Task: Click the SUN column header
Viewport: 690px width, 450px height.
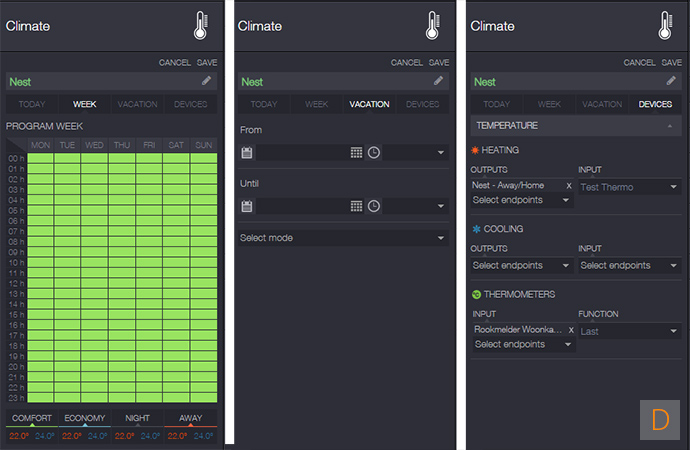Action: point(204,145)
